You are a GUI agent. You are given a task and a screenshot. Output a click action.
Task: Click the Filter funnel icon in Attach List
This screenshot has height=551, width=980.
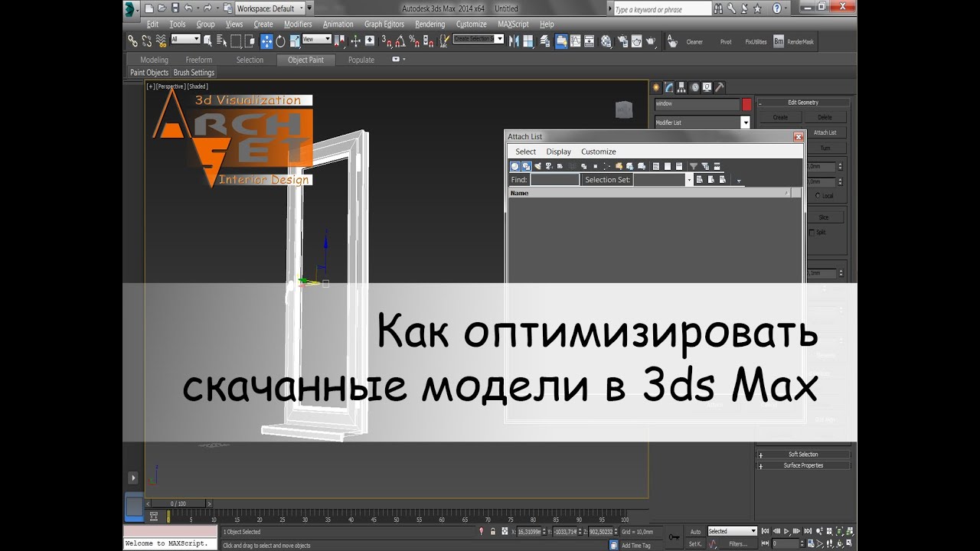point(694,166)
